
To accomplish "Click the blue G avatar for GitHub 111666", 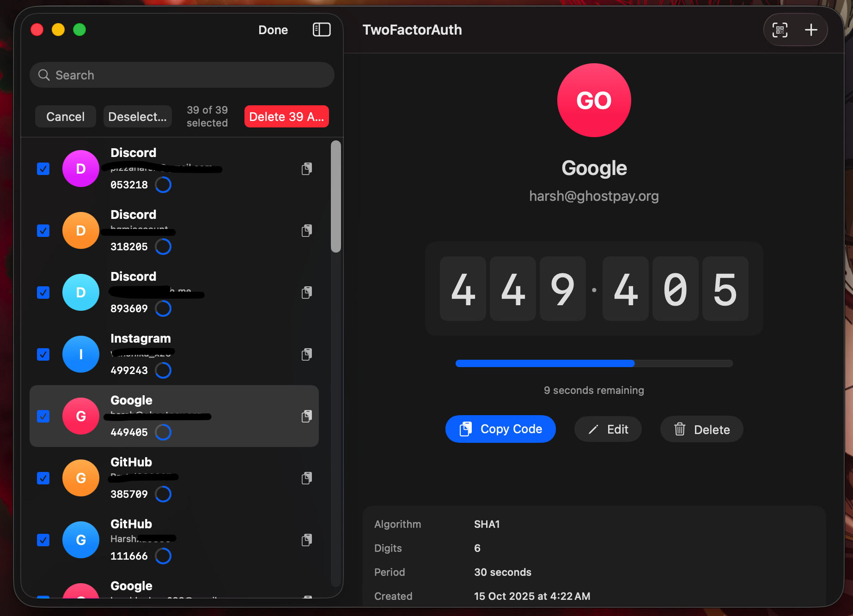I will coord(81,540).
